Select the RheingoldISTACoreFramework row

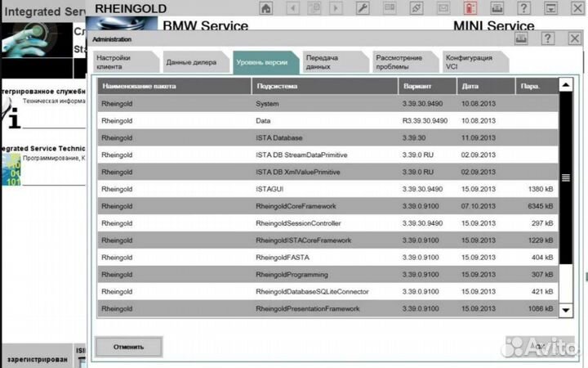tap(327, 240)
